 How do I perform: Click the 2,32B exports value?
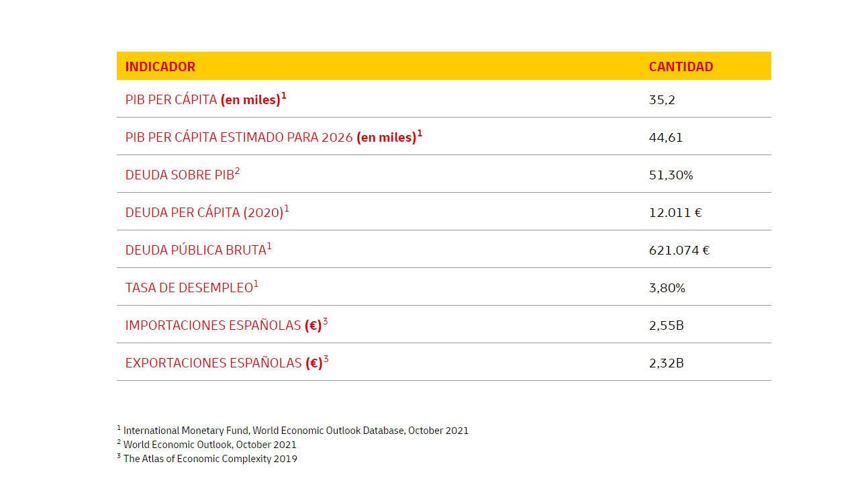pos(666,363)
